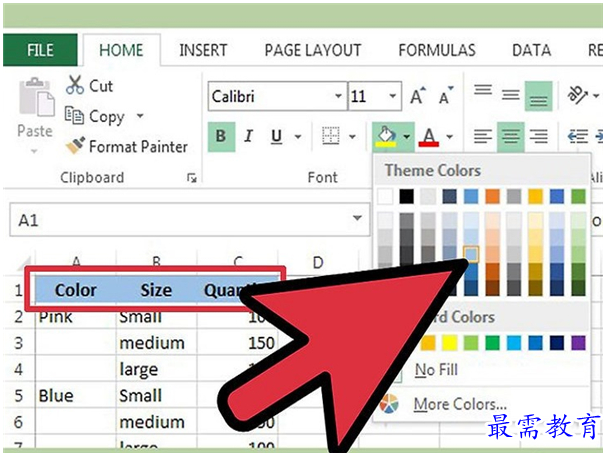Toggle bottom vertical alignment
This screenshot has height=458, width=609.
538,96
